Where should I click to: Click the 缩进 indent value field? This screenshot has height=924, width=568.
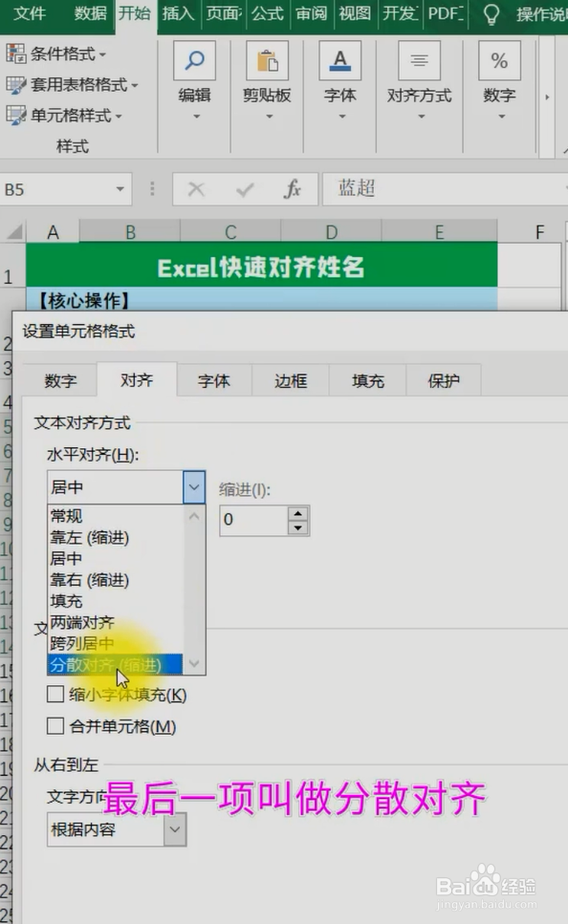254,521
